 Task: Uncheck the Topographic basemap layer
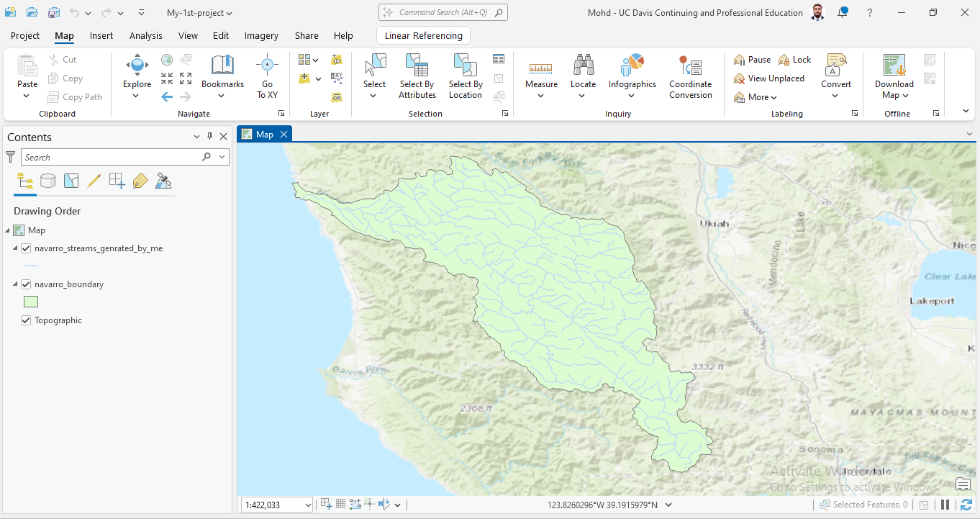tap(25, 320)
